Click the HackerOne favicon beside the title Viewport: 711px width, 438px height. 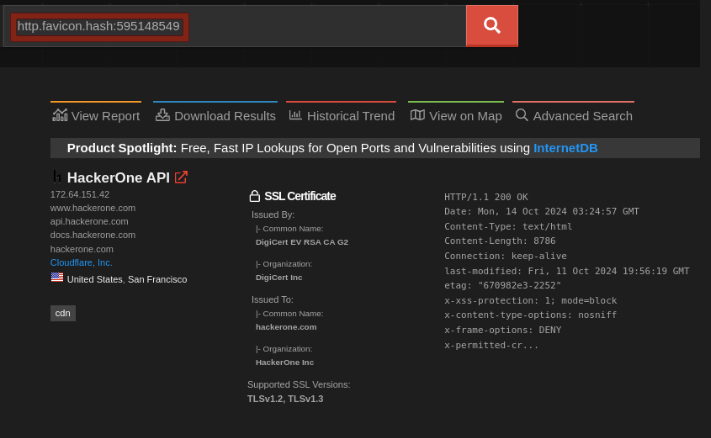coord(57,177)
